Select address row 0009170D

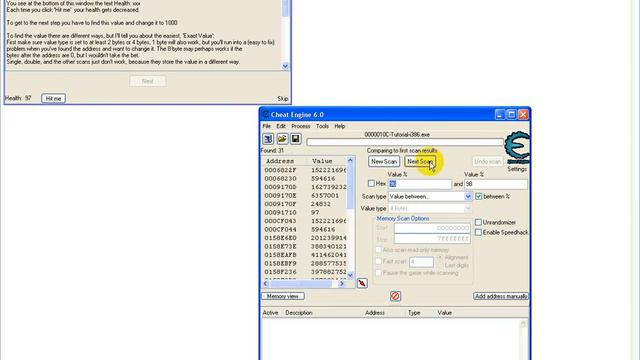coord(304,187)
